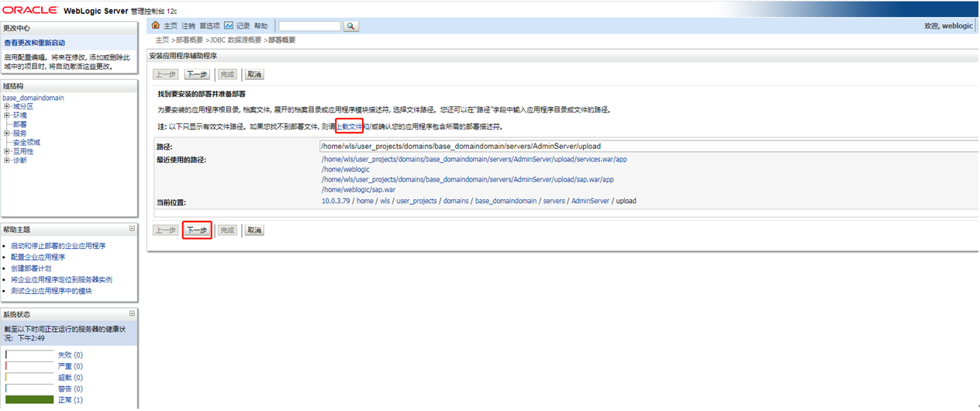Click 超载 (0) status link

[70, 377]
